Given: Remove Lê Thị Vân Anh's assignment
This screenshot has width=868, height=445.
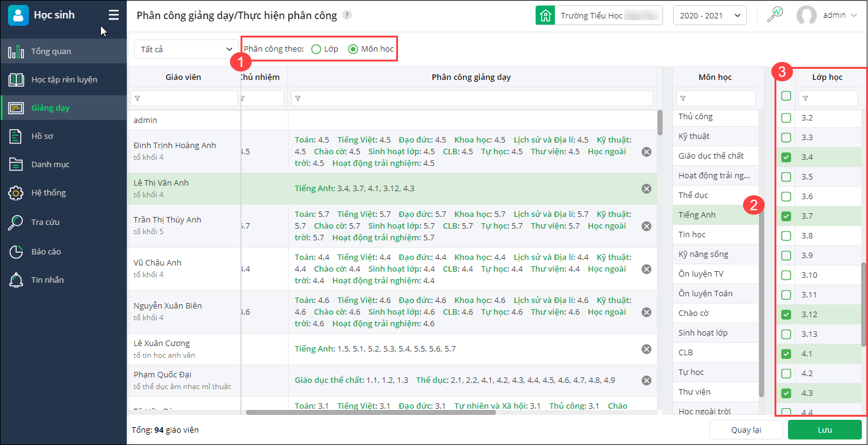Looking at the screenshot, I should pos(647,189).
